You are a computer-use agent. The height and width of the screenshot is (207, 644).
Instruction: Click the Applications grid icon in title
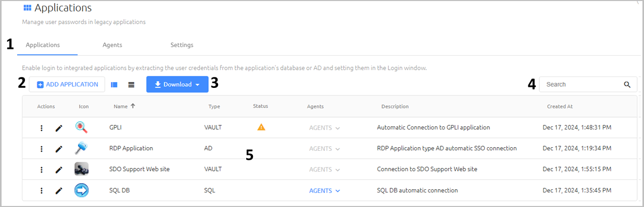tap(28, 8)
